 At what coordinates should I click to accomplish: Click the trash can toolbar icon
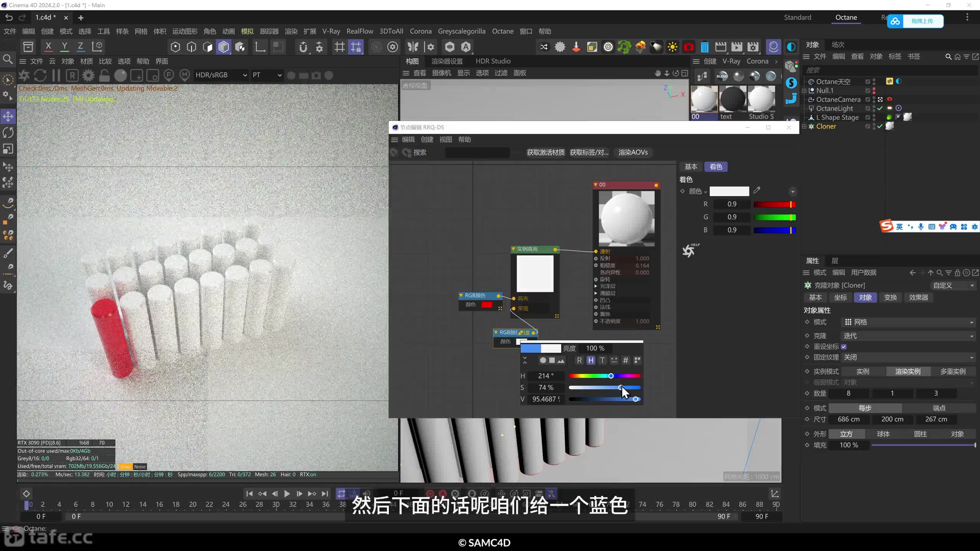pyautogui.click(x=705, y=47)
